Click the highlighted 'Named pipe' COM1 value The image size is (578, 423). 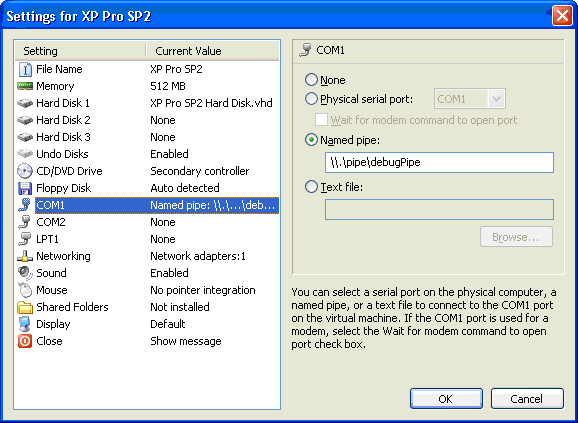[213, 205]
